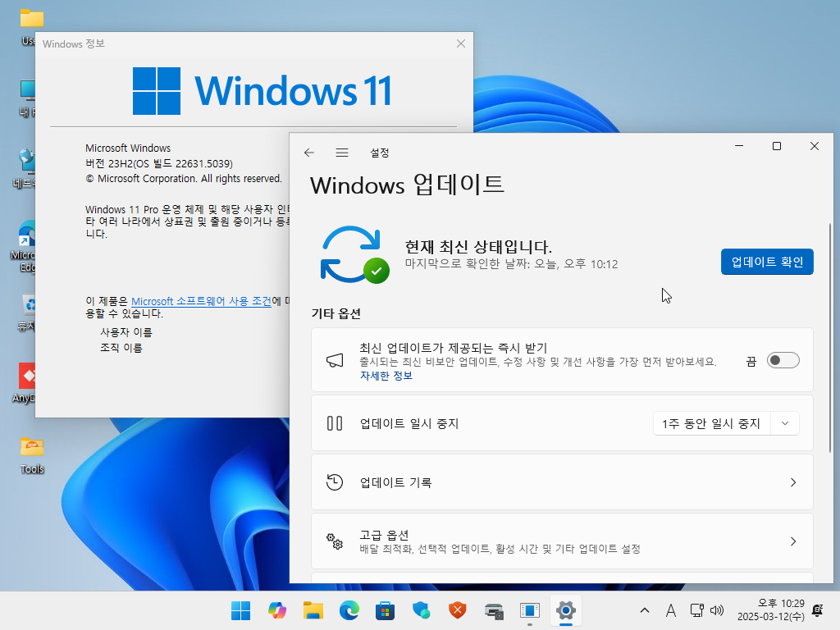Open the Windows Start button
Image resolution: width=840 pixels, height=630 pixels.
click(x=240, y=610)
